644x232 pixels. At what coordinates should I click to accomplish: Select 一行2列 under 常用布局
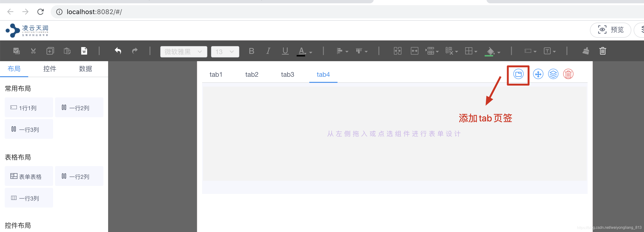point(79,107)
